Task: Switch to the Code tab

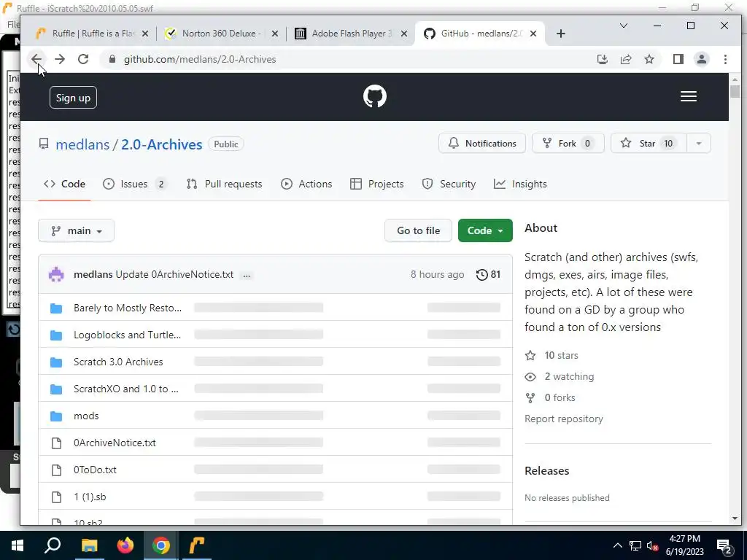Action: pos(64,184)
